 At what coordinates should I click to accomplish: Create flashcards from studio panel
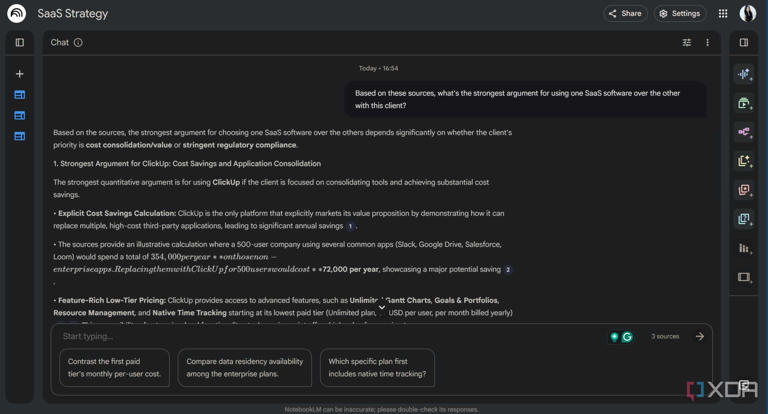[x=744, y=190]
